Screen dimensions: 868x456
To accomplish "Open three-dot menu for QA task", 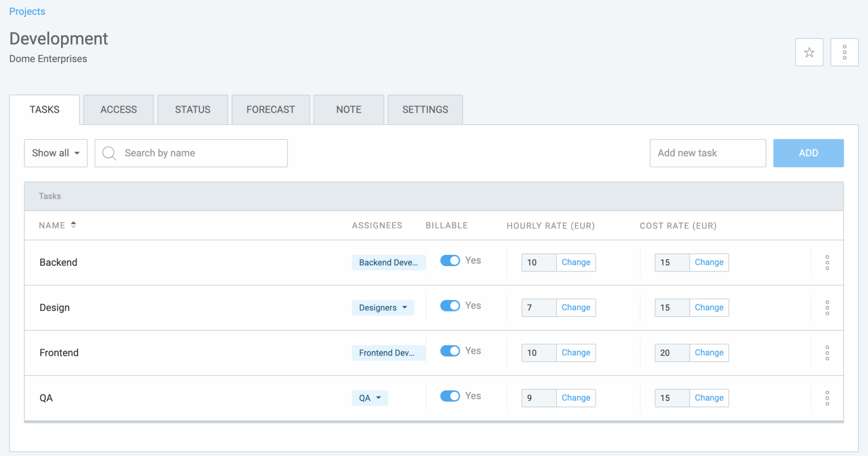I will pyautogui.click(x=827, y=398).
